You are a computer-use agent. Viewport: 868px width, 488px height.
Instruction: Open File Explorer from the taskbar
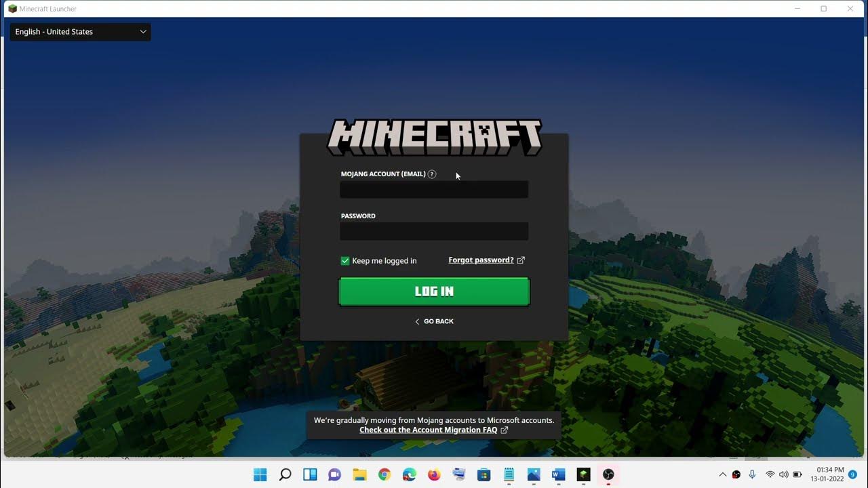359,474
